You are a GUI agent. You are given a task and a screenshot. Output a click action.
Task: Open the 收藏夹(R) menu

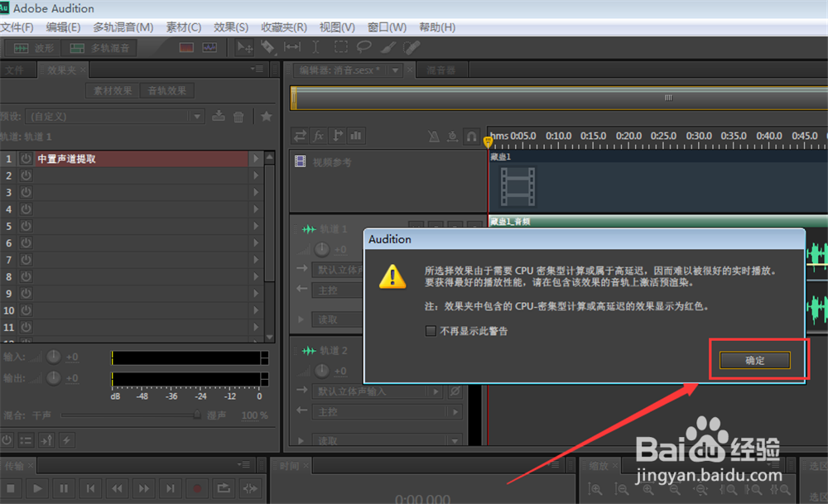tap(284, 27)
